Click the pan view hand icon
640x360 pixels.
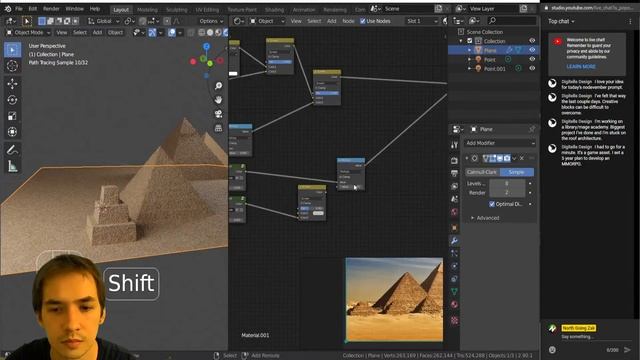[218, 100]
